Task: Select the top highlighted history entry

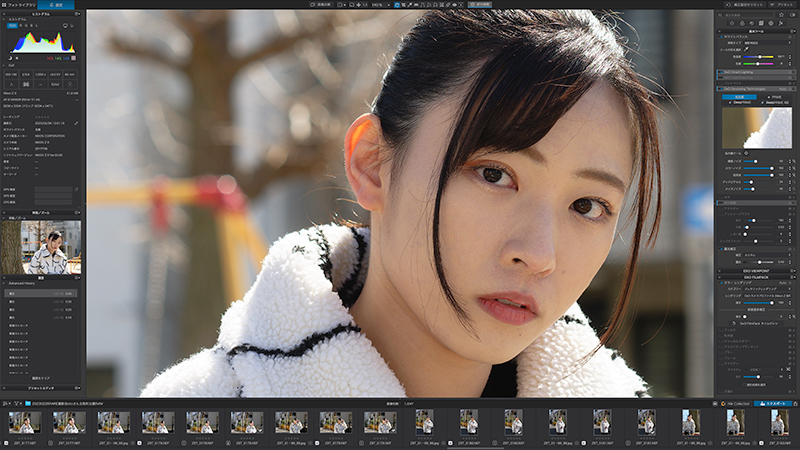Action: [x=41, y=294]
